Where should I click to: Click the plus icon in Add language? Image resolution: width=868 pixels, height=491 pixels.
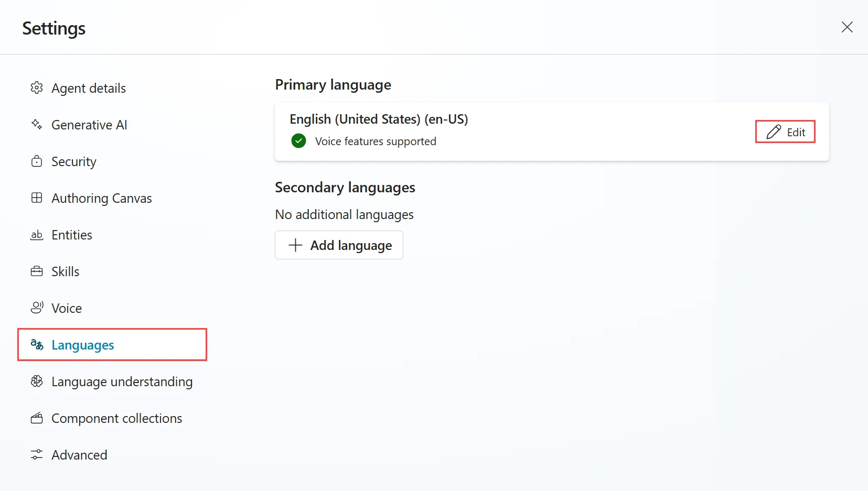tap(295, 245)
